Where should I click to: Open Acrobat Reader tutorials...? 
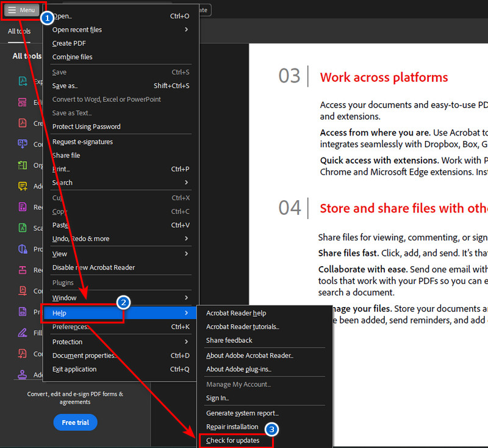click(x=265, y=327)
